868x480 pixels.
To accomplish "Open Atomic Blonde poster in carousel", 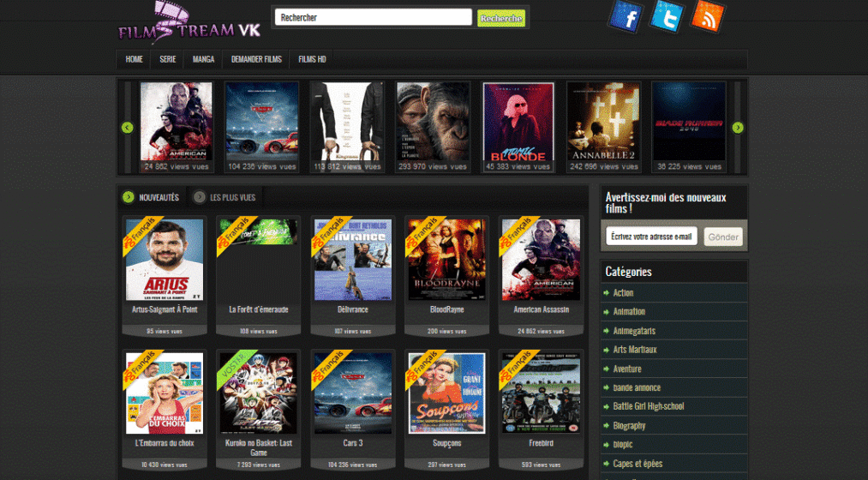I will click(x=518, y=121).
